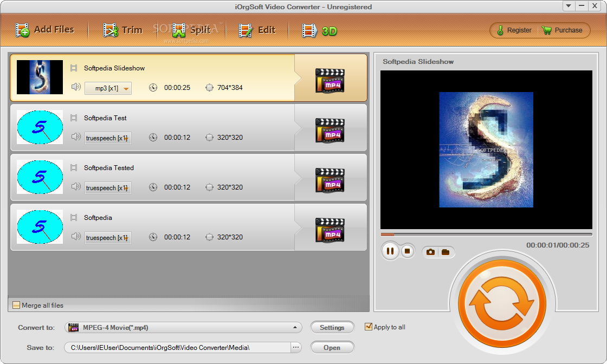Click the Softpedia Tested thumbnail
Screen dimensions: 607x364
point(40,177)
